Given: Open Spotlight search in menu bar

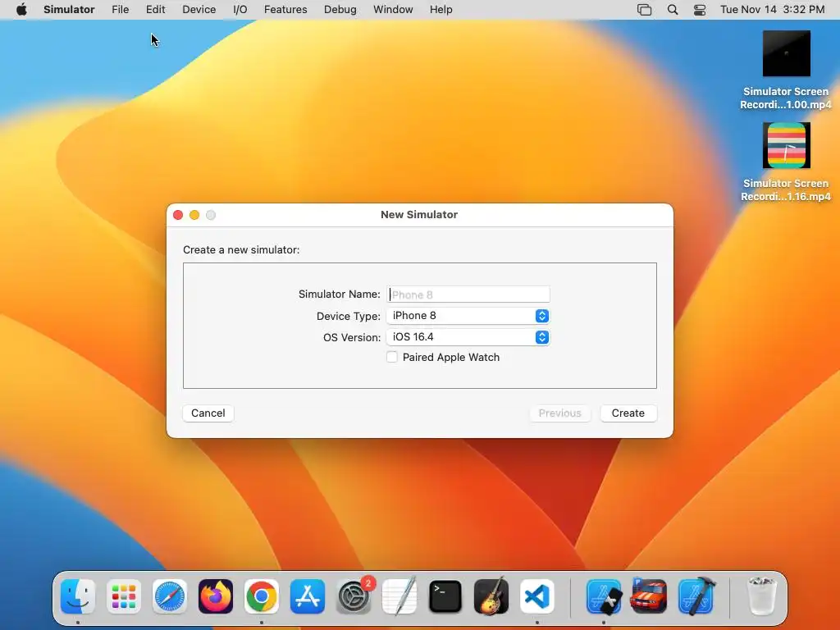Looking at the screenshot, I should [x=673, y=10].
